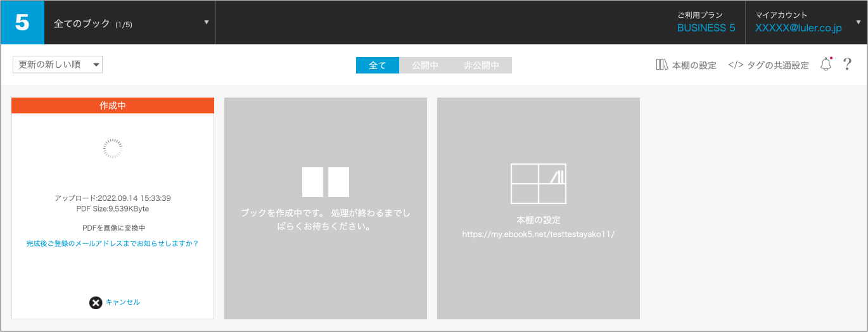Viewport: 868px width, 332px height.
Task: Open the 更新の新しい順 sort dropdown
Action: coord(58,65)
